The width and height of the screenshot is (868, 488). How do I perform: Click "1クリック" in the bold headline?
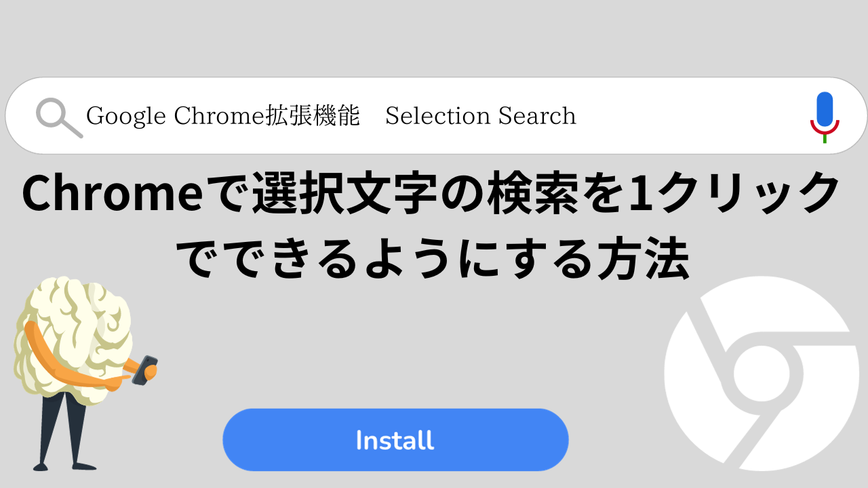coord(734,192)
